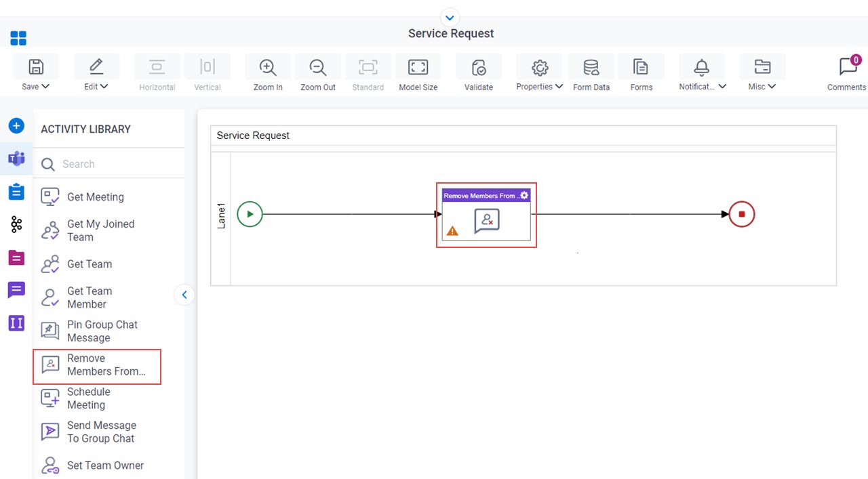Viewport: 868px width, 479px height.
Task: Click the Save disk icon
Action: click(36, 67)
